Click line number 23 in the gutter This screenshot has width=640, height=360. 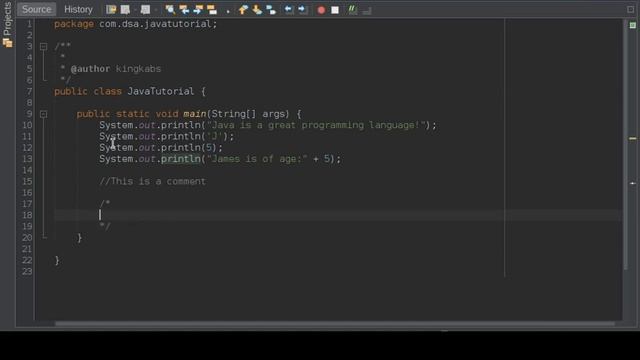click(x=27, y=271)
